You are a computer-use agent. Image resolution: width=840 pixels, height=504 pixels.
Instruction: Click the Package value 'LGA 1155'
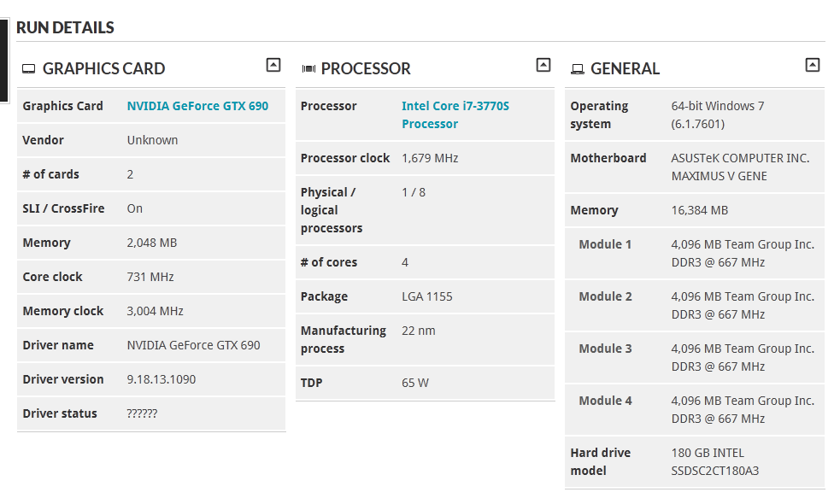pyautogui.click(x=427, y=296)
